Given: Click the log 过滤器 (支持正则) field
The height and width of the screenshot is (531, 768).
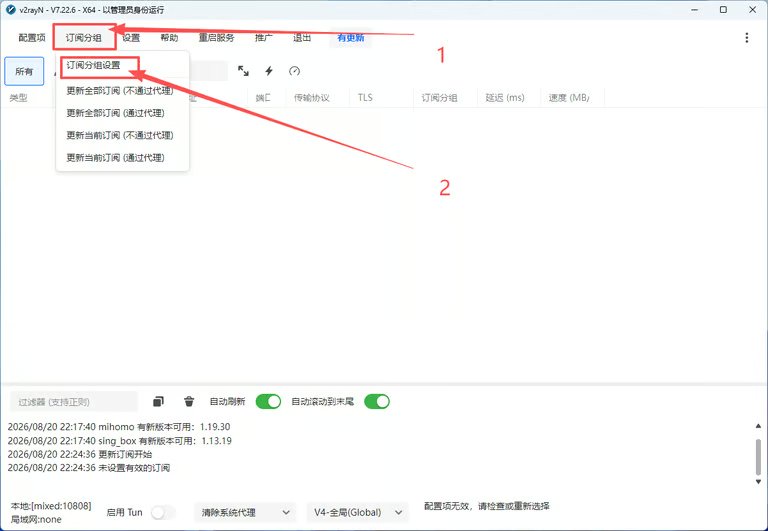Looking at the screenshot, I should [73, 402].
